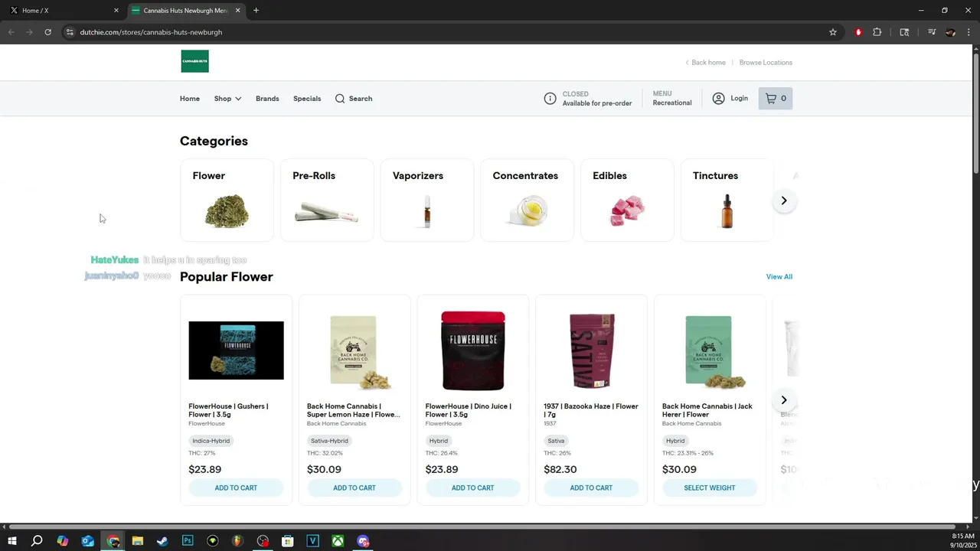The width and height of the screenshot is (980, 551).
Task: Bookmark this page with the star icon
Action: click(833, 32)
